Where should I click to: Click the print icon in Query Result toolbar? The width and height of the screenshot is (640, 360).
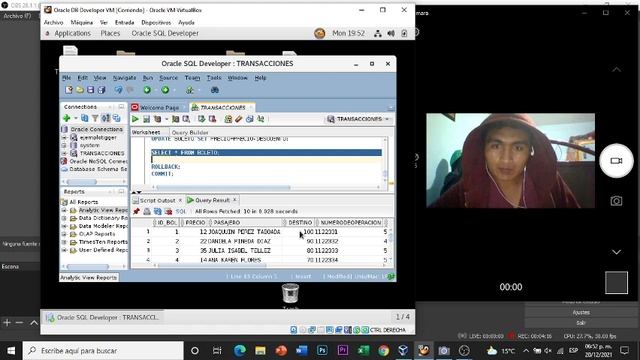pos(147,211)
